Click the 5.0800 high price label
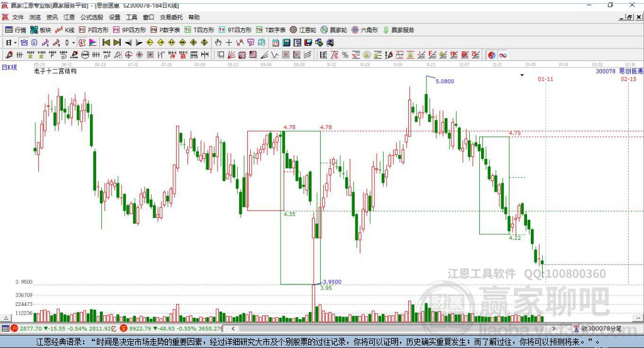 445,81
